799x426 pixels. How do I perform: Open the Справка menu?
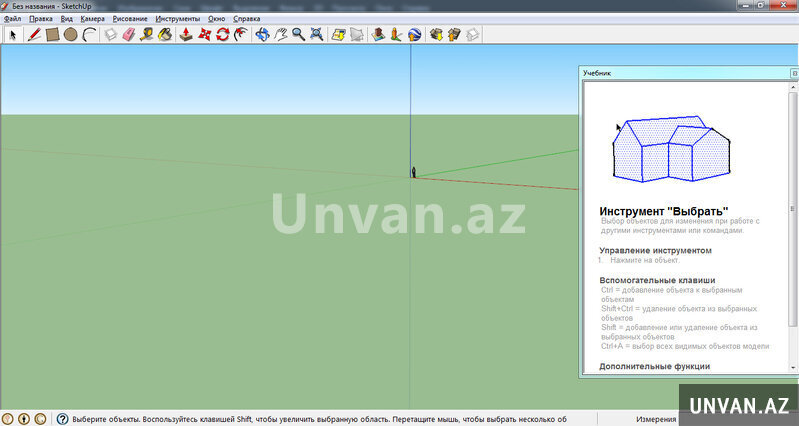point(247,19)
